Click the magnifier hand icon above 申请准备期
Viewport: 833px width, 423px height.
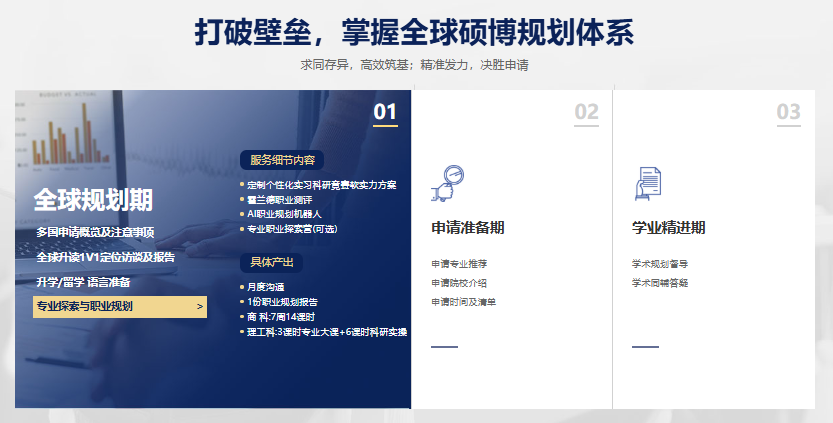447,183
